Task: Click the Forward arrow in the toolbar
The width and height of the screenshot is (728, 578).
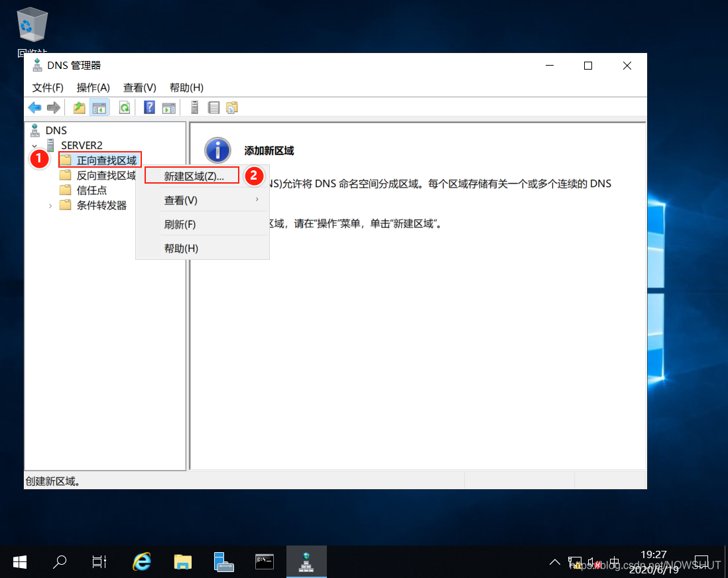Action: (53, 107)
